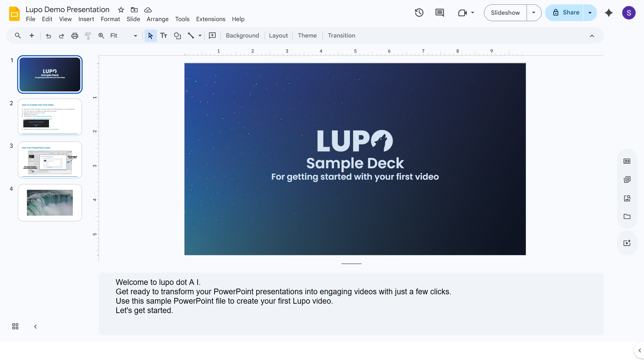Click the Transition button
Screen dimensions: 644x362
pos(341,36)
